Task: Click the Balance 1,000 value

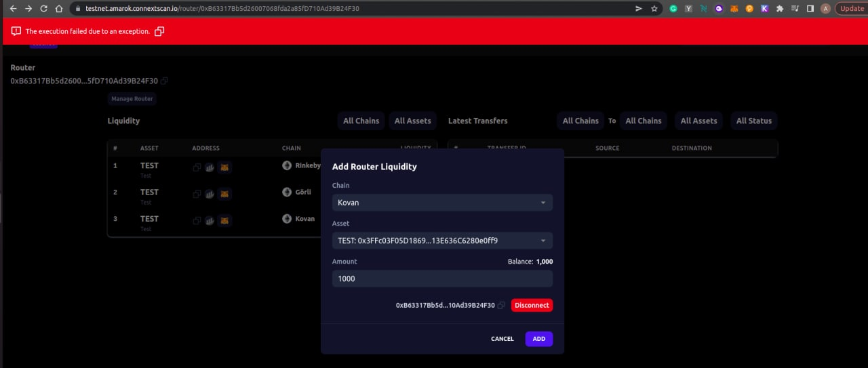Action: pos(545,262)
